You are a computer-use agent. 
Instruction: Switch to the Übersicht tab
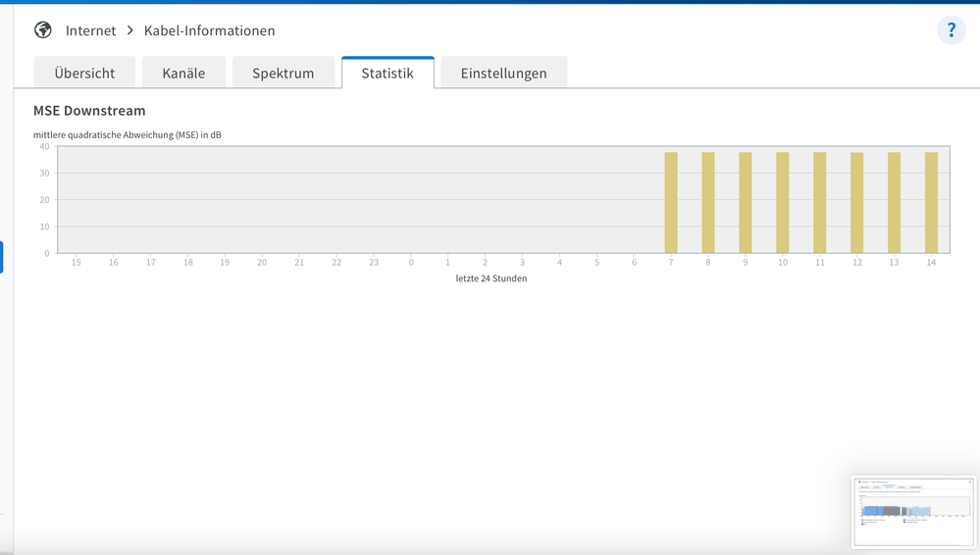(84, 73)
